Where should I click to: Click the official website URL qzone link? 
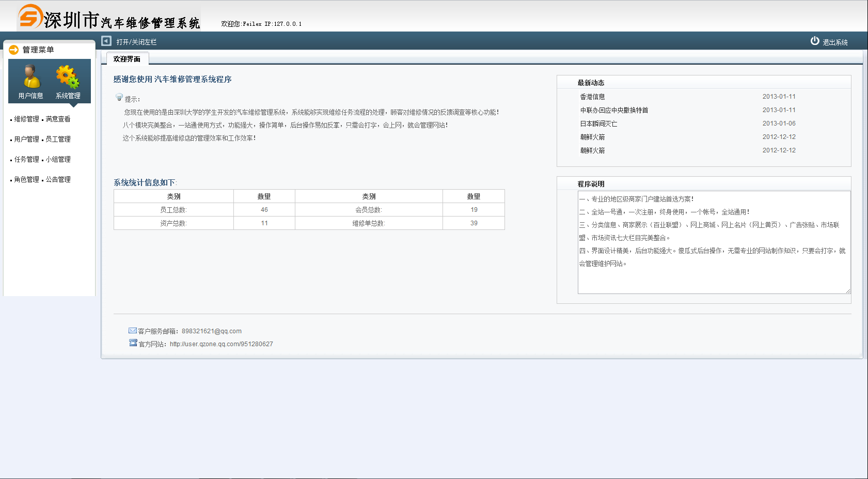click(221, 344)
